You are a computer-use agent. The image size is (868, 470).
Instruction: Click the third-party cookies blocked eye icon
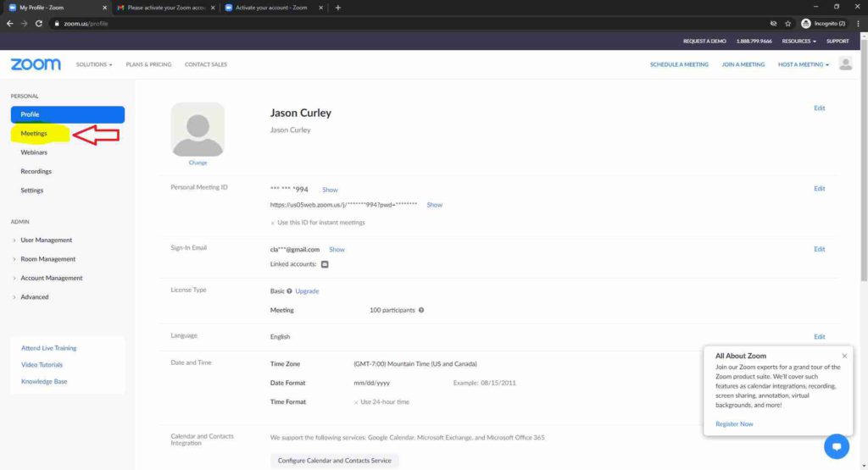(773, 23)
